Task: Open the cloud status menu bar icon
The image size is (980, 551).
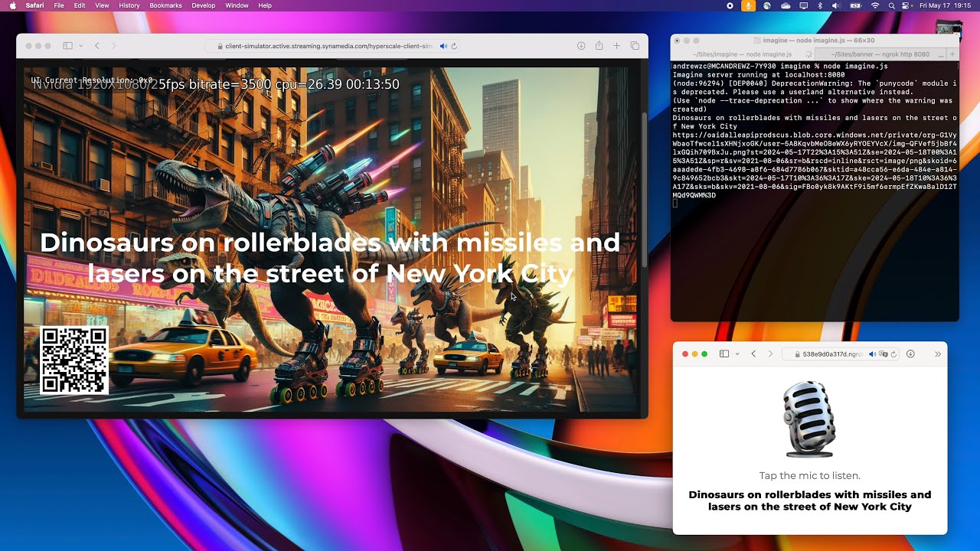Action: [x=786, y=5]
